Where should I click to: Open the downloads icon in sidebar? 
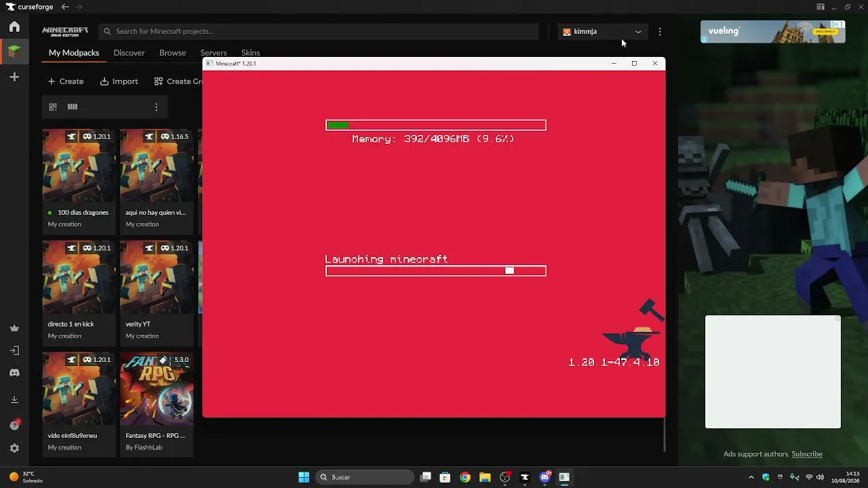(x=14, y=400)
